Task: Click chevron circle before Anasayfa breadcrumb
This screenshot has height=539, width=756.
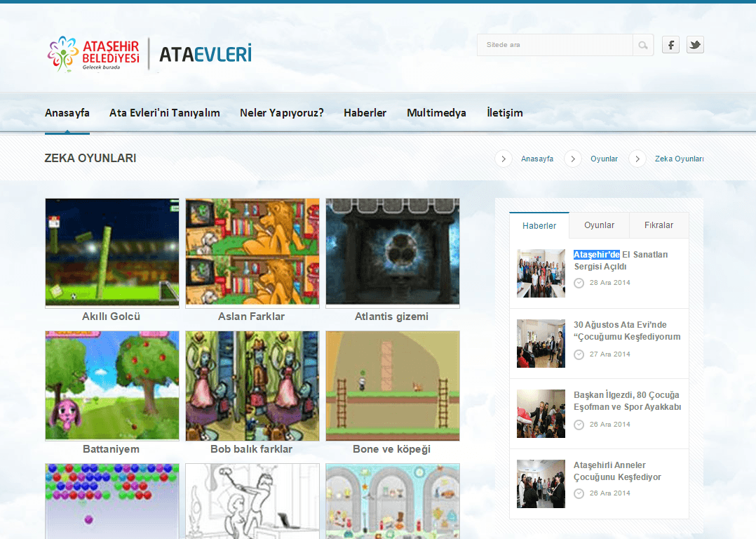Action: tap(504, 159)
